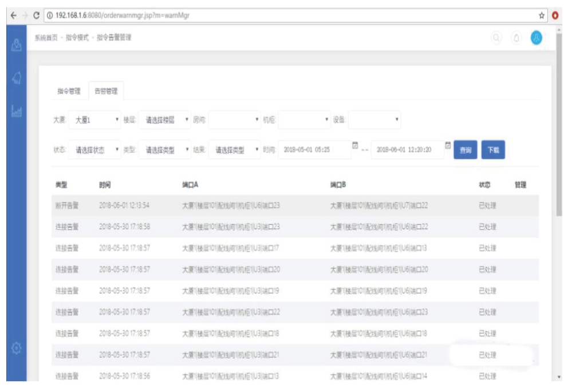Bookmark page with the star icon
This screenshot has height=392, width=564.
[542, 15]
